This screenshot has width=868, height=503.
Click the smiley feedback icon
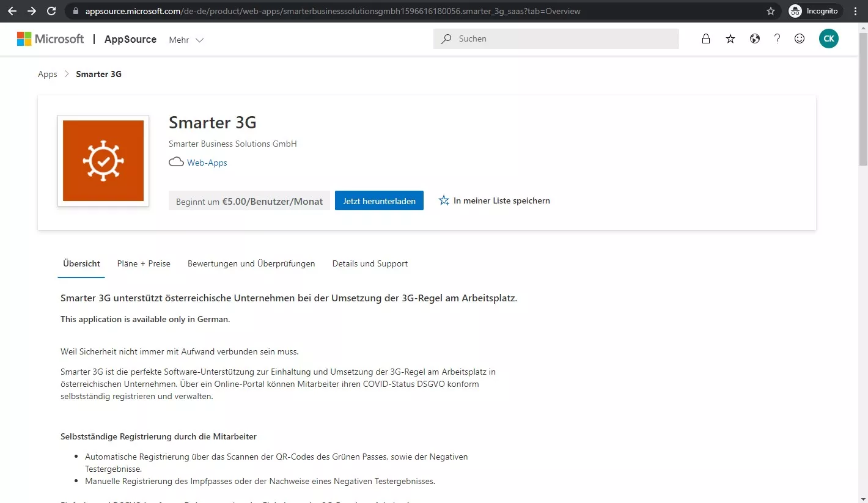click(x=800, y=39)
